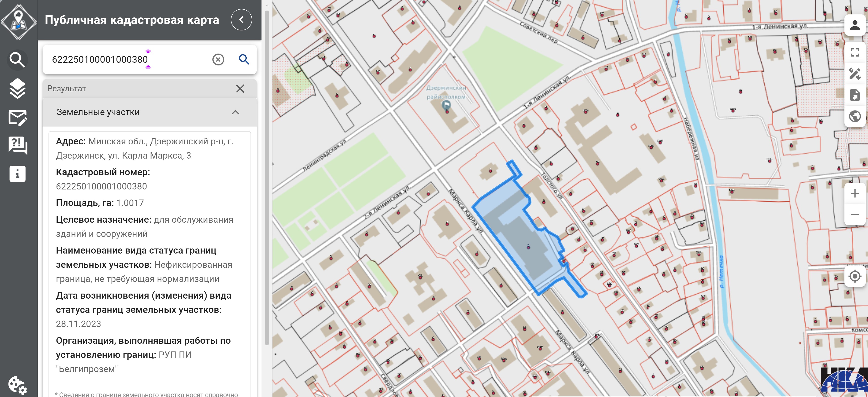
Task: Center map on my location
Action: tap(855, 276)
